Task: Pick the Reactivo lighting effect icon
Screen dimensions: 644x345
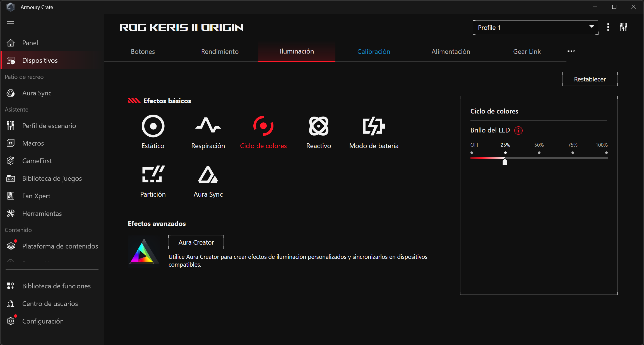Action: coord(319,126)
